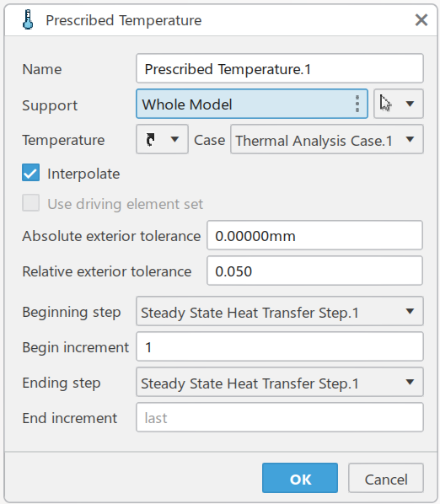Screen dimensions: 440x504
Task: Click the Temperature source type icon
Action: click(150, 140)
